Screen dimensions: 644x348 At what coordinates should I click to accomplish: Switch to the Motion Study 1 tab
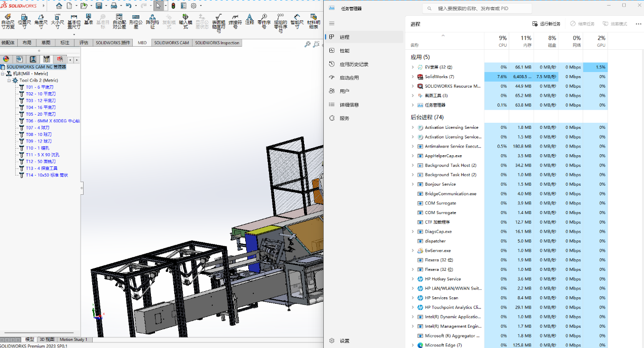73,339
